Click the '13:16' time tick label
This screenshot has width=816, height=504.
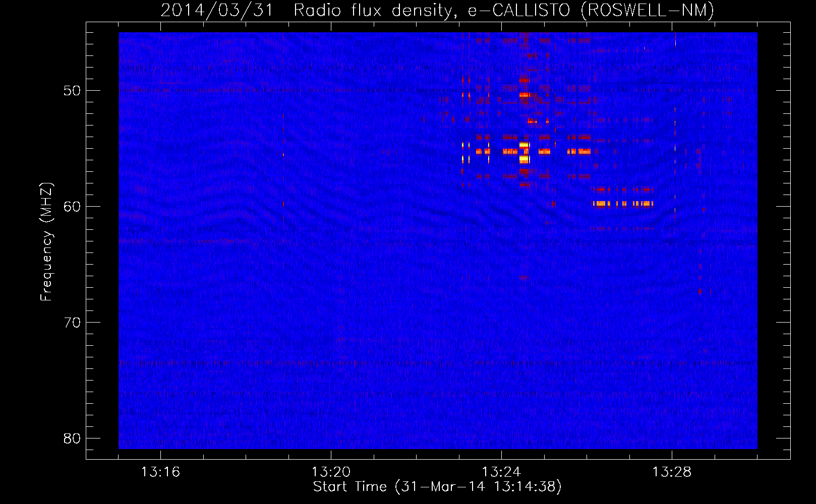click(x=160, y=472)
